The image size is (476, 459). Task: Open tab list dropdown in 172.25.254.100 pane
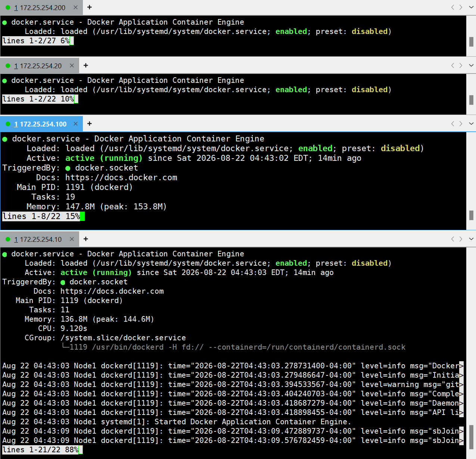471,124
